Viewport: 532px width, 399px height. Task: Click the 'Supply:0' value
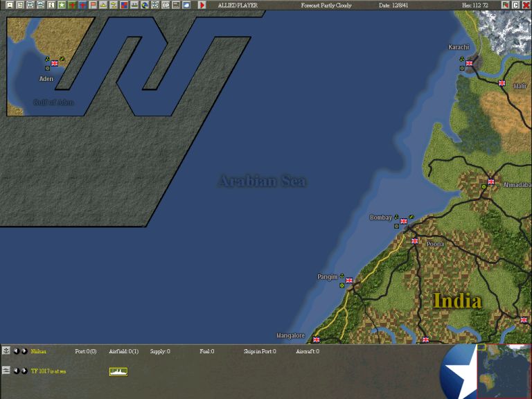click(x=160, y=351)
